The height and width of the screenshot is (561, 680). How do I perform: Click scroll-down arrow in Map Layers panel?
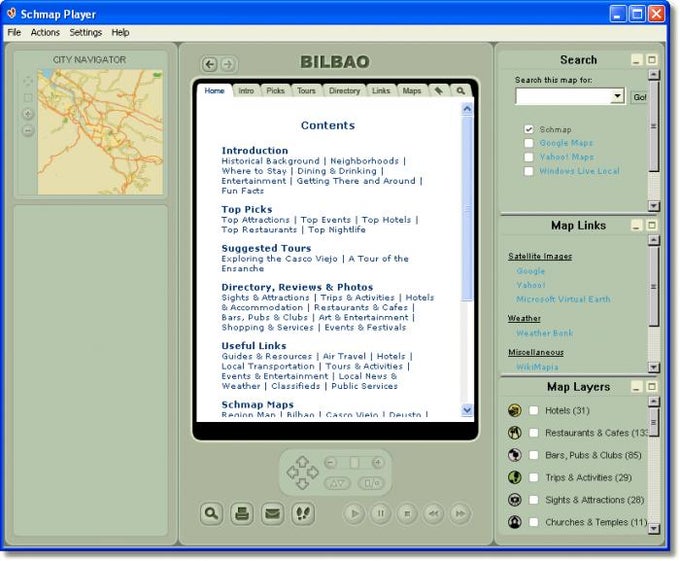(654, 528)
